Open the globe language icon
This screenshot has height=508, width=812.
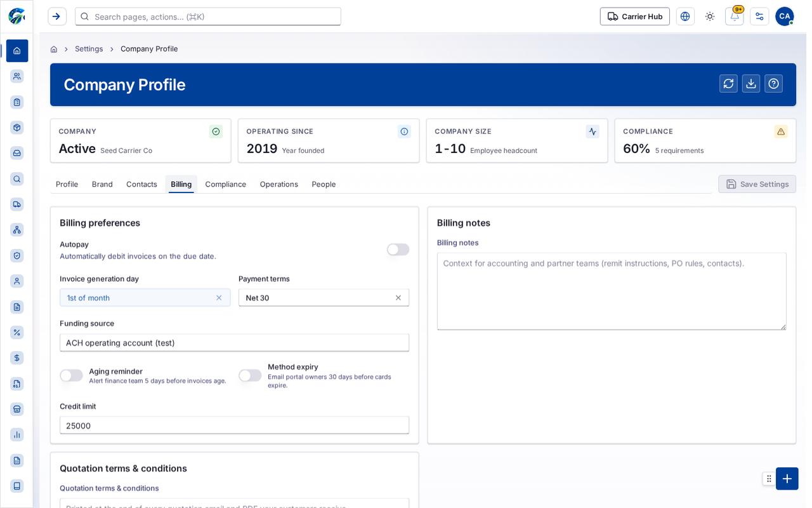pyautogui.click(x=685, y=17)
